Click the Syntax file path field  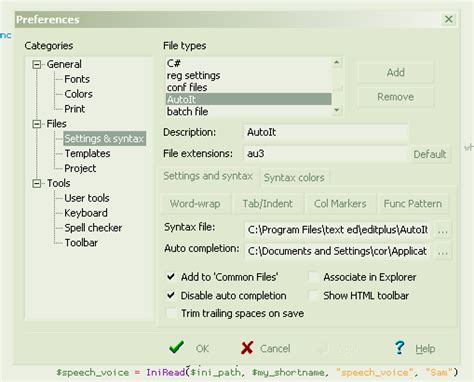click(x=338, y=230)
